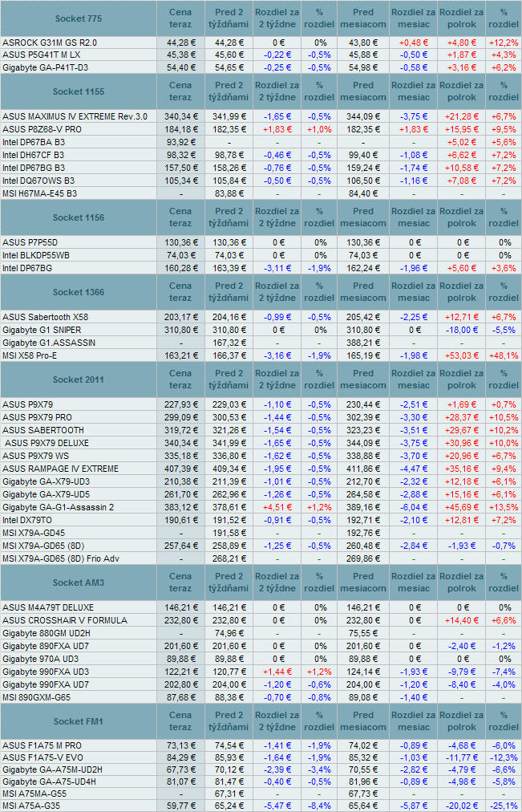Select Gigabyte GA-X79-UD5 product name
Image resolution: width=522 pixels, height=812 pixels.
[x=46, y=494]
